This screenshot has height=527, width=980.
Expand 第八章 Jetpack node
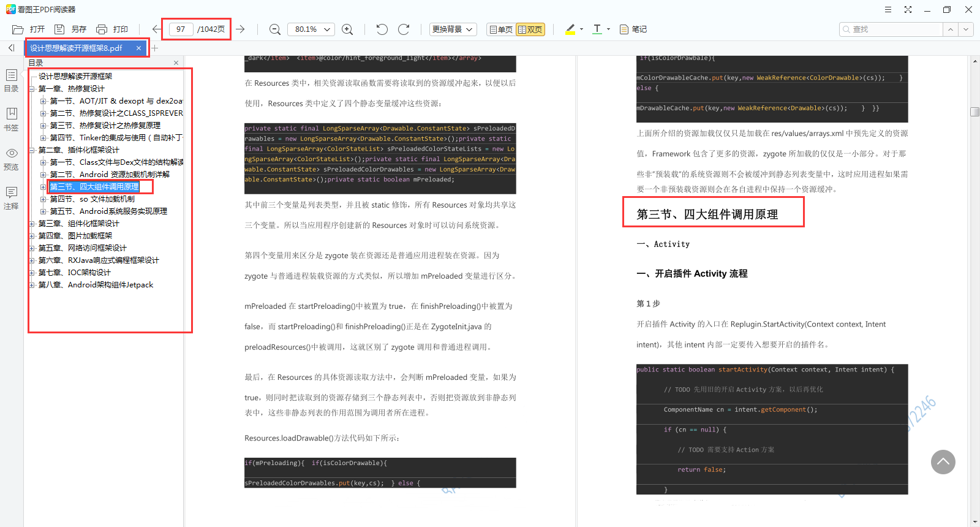[x=32, y=285]
